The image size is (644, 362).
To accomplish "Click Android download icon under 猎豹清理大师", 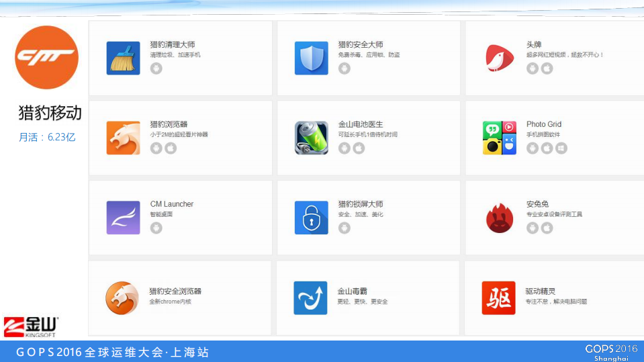I will pos(156,69).
